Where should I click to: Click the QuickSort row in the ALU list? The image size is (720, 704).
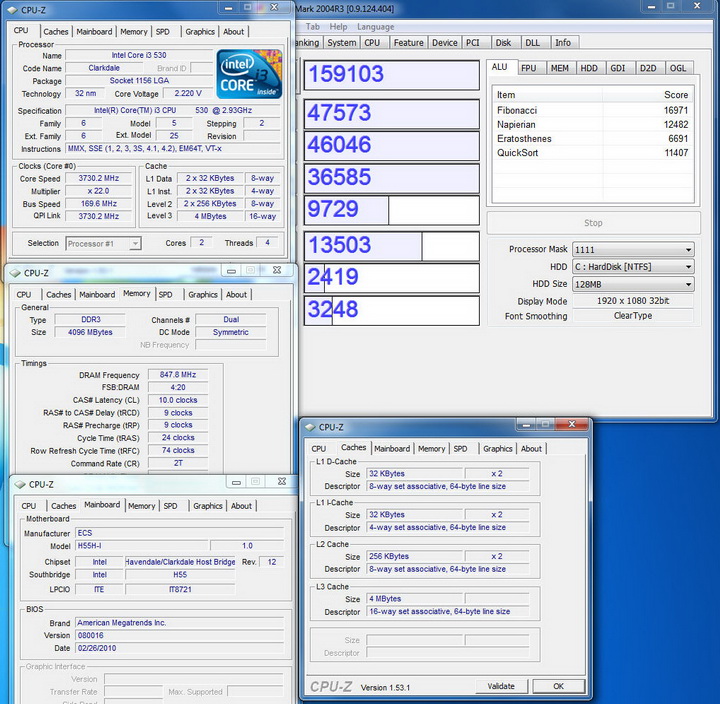point(592,153)
